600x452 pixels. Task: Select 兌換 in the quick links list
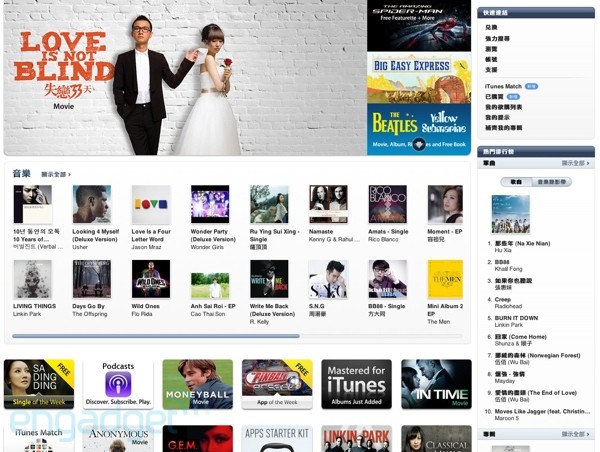point(491,28)
